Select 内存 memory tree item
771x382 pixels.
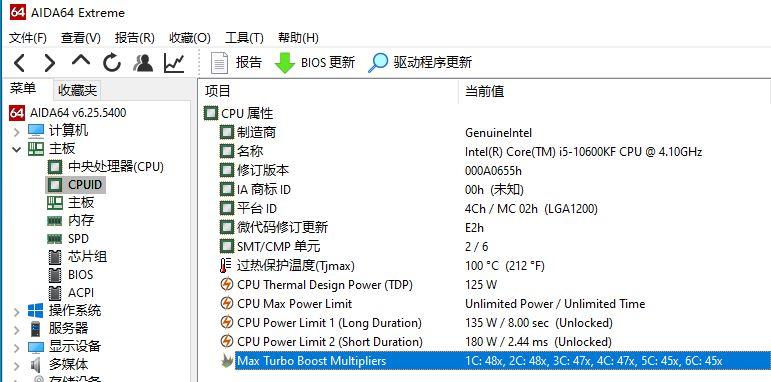tap(81, 220)
